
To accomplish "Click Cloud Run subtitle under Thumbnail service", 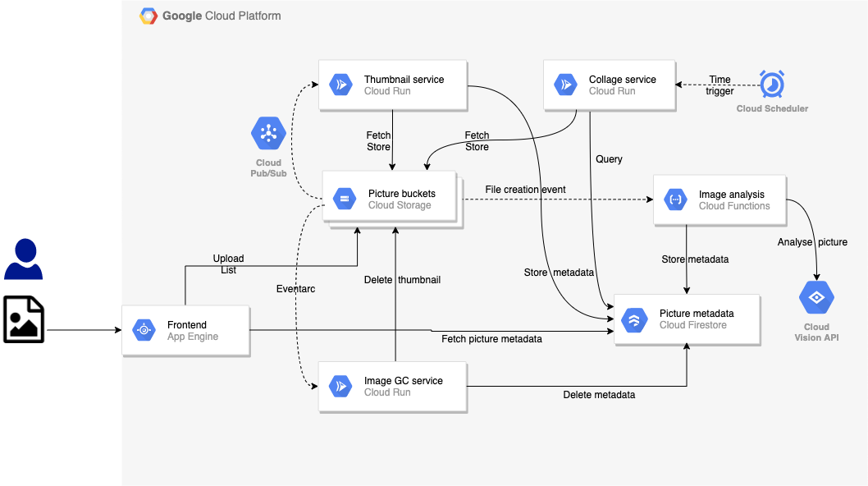I will (x=387, y=91).
